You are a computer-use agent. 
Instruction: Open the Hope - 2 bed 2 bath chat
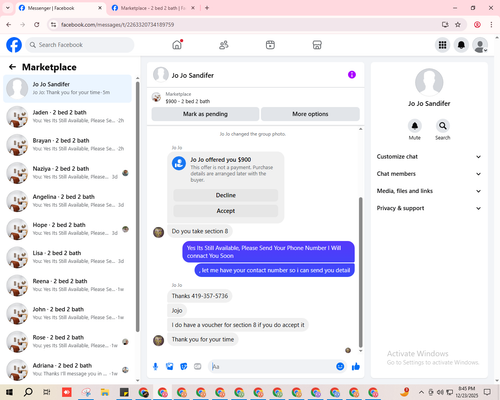point(67,229)
